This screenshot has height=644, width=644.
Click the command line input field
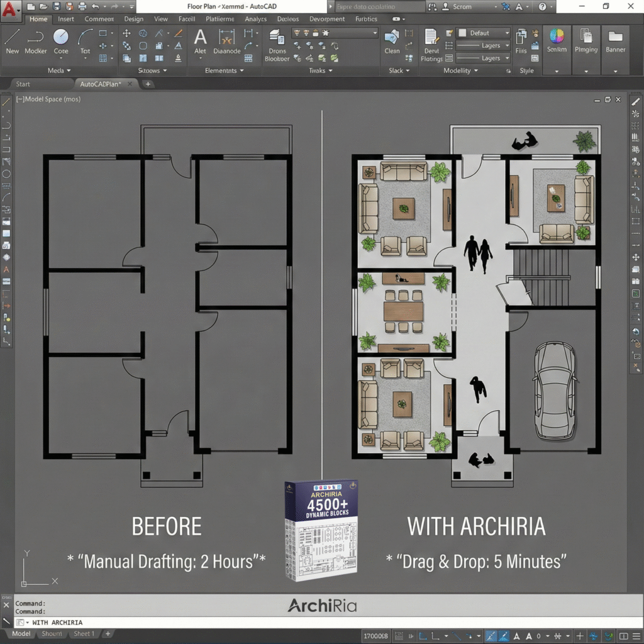[189, 622]
